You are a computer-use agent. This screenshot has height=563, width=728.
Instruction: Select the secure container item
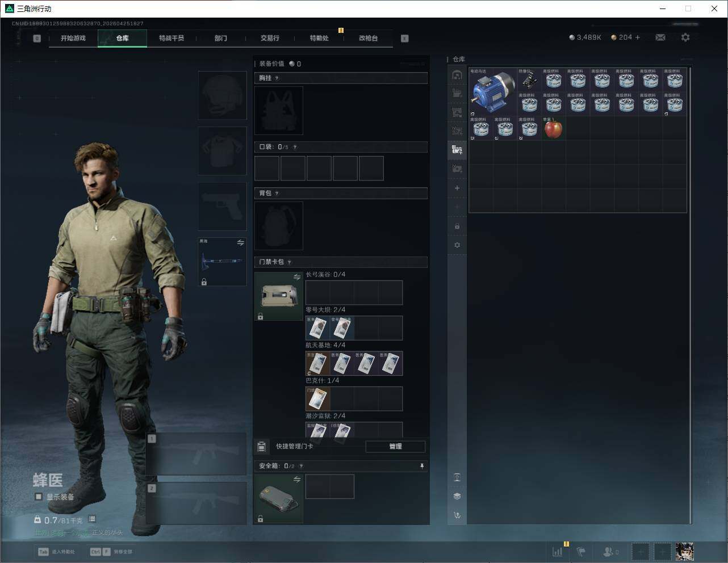click(279, 498)
